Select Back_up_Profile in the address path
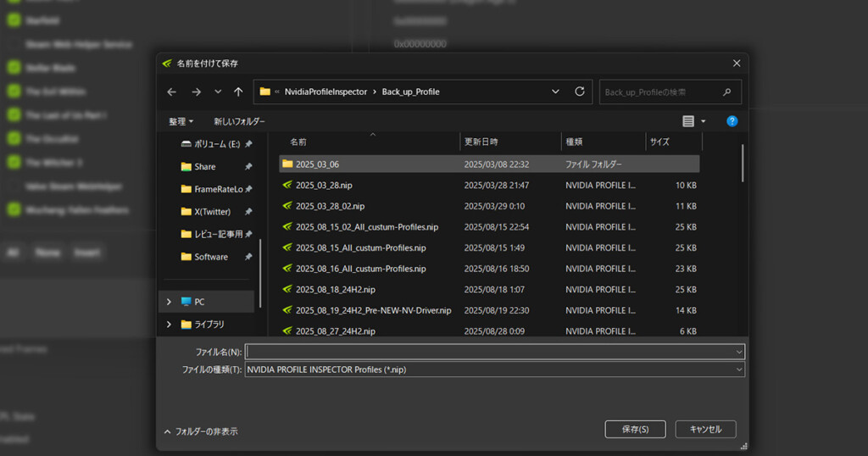Screen dimensions: 868x456 click(411, 92)
